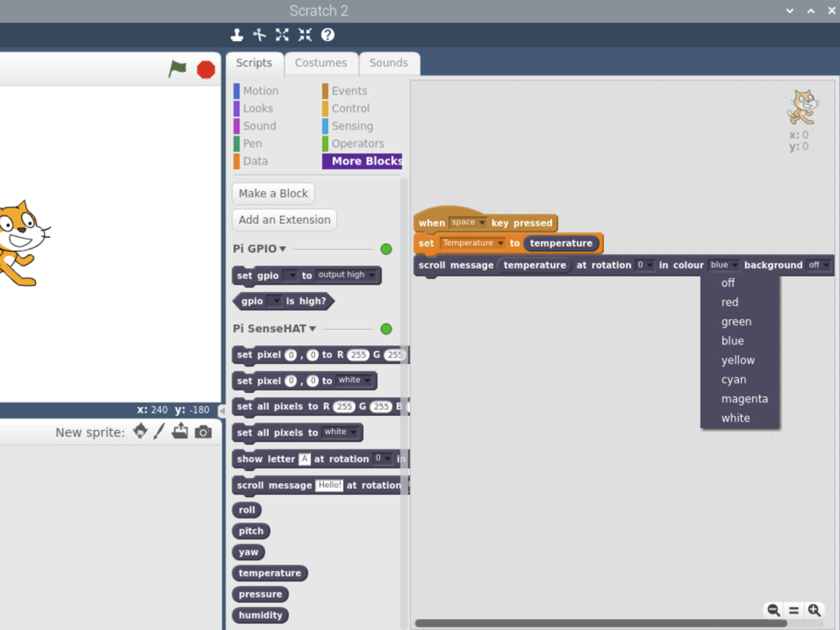This screenshot has width=840, height=630.
Task: Open rotation dropdown in script scroll message block
Action: (645, 265)
